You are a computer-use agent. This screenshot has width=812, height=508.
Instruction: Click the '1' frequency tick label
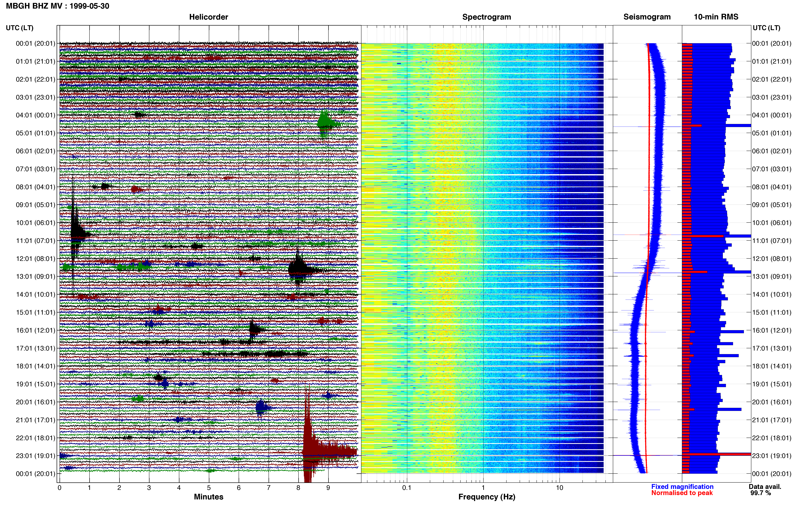(483, 487)
